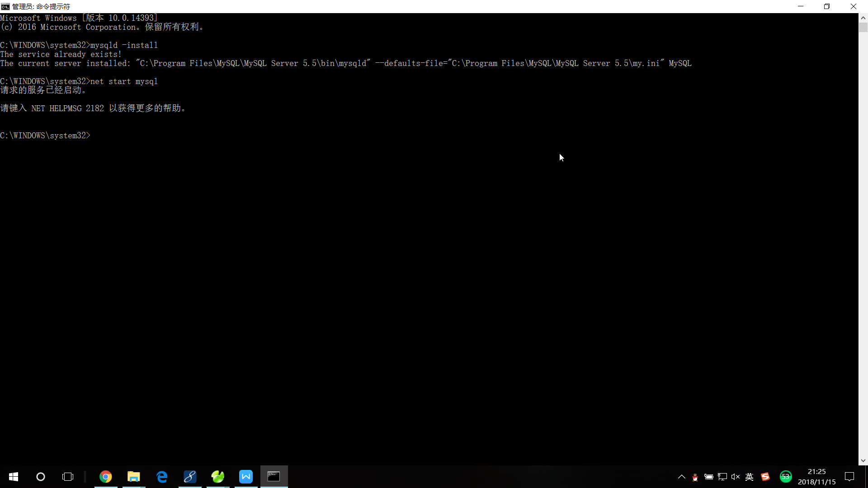Click the battery power icon in the tray
Image resolution: width=868 pixels, height=488 pixels.
point(709,477)
